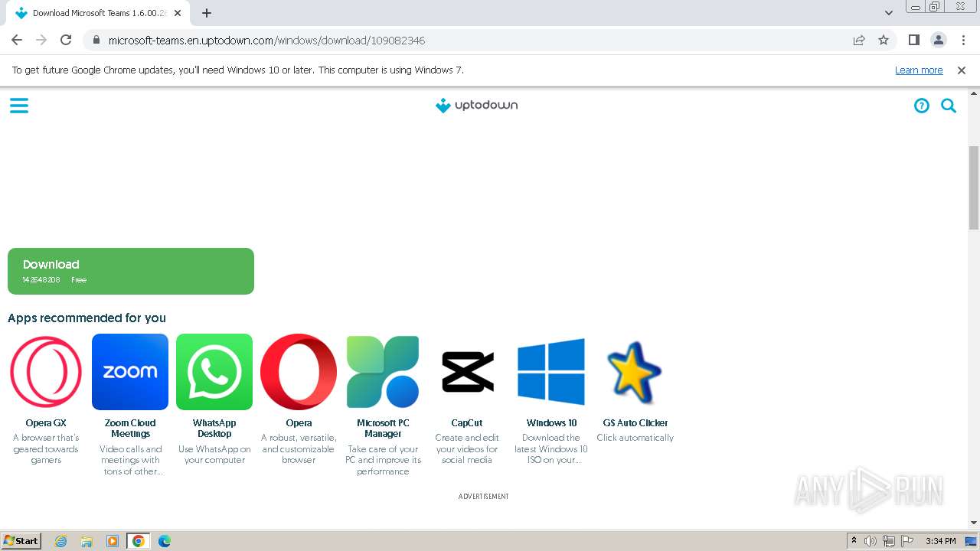This screenshot has height=551, width=980.
Task: Dismiss the Chrome update notification bar
Action: click(x=962, y=70)
